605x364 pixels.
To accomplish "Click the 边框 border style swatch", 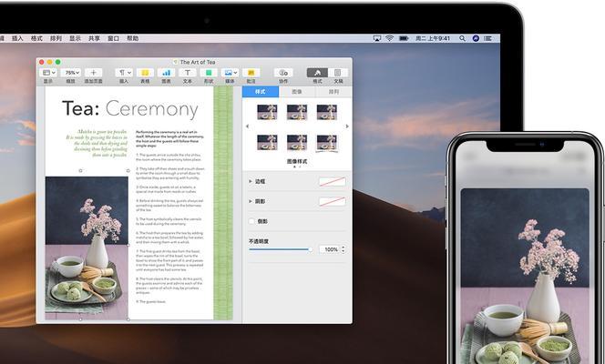I will 333,181.
